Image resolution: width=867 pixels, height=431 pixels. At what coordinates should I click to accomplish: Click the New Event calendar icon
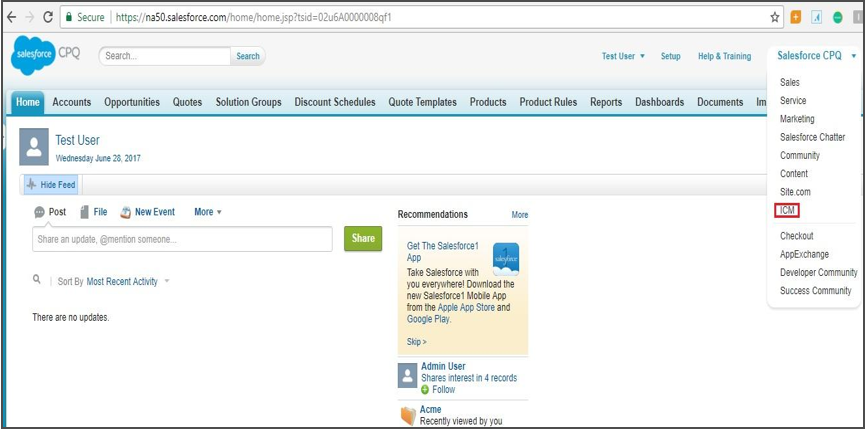[126, 212]
